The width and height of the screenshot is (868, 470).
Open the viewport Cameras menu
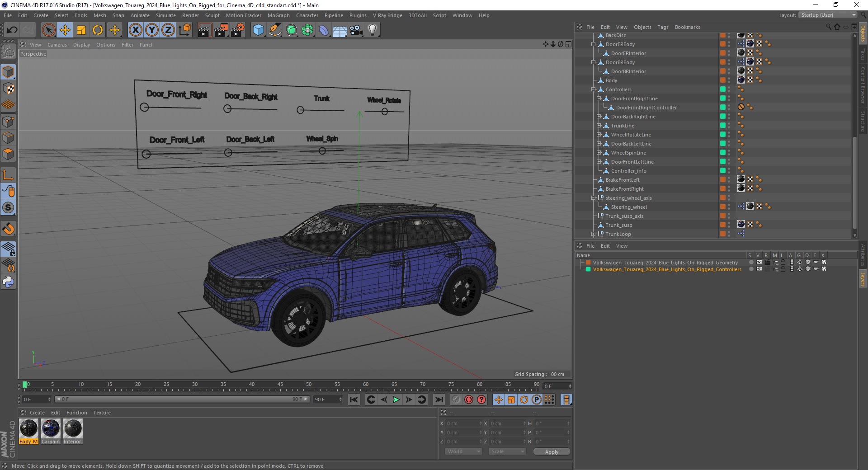(57, 45)
